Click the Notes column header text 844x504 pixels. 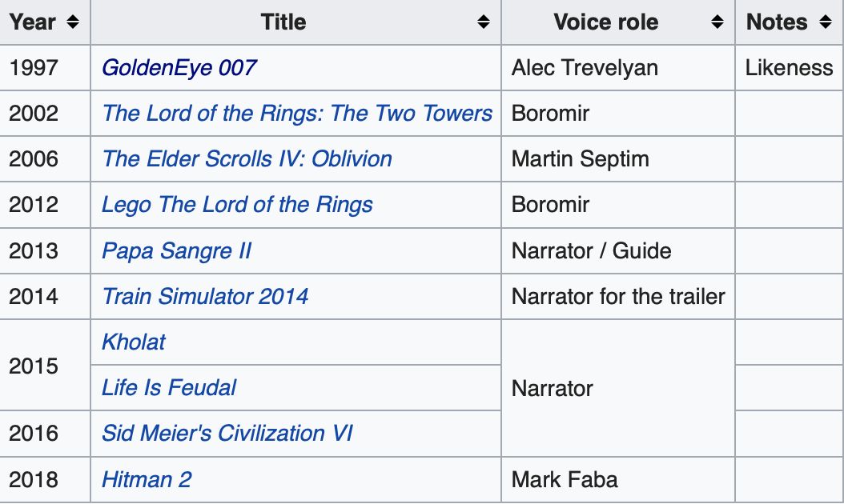[x=776, y=22]
